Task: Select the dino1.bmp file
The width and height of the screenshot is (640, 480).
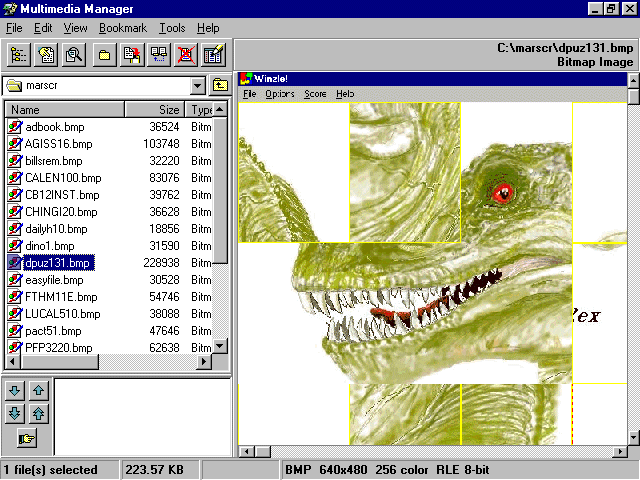Action: pyautogui.click(x=49, y=246)
